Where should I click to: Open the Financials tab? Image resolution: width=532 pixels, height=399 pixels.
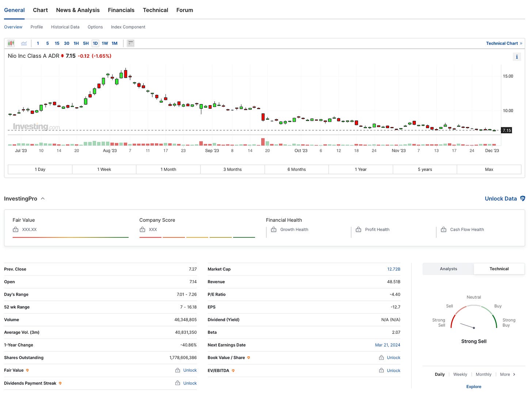click(121, 10)
